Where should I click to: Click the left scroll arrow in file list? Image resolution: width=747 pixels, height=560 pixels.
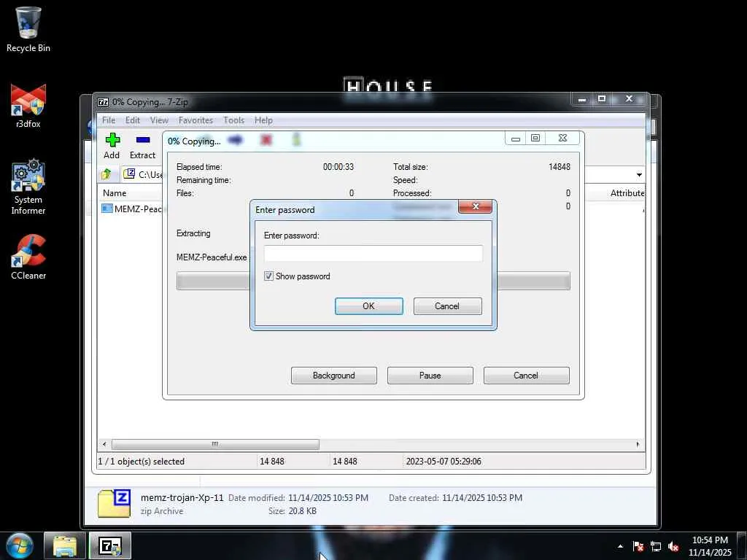click(104, 444)
